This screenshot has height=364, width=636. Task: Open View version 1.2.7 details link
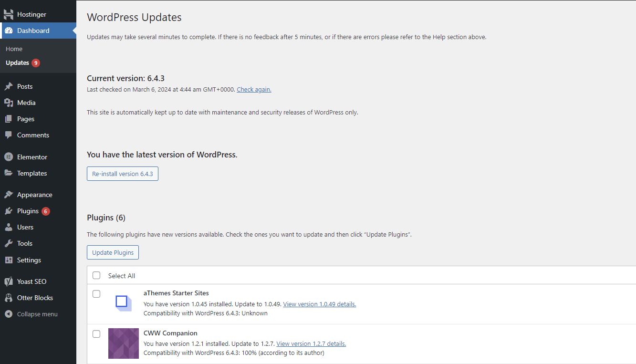(311, 343)
